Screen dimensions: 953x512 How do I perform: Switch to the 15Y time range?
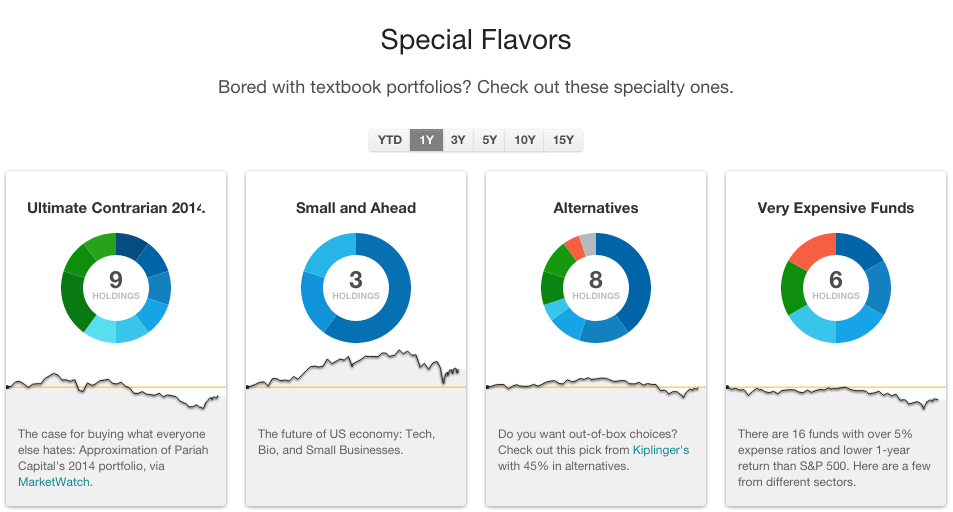[563, 140]
